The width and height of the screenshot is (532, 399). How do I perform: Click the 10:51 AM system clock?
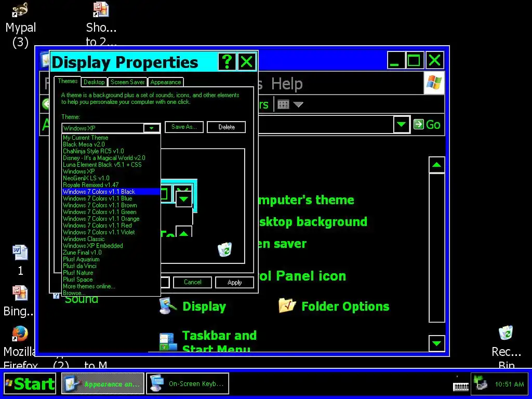[x=509, y=384]
